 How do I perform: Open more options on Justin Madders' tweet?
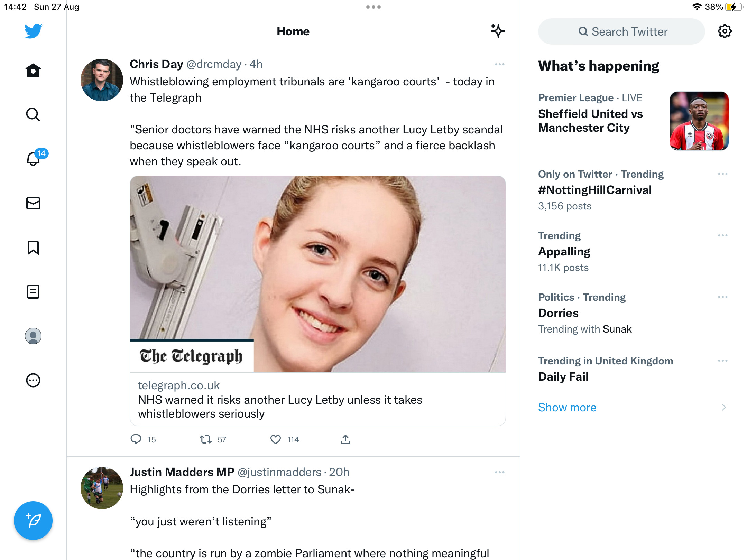[500, 472]
